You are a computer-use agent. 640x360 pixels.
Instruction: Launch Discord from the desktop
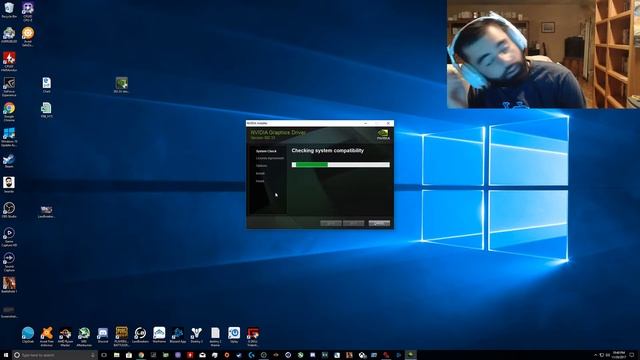pos(103,335)
